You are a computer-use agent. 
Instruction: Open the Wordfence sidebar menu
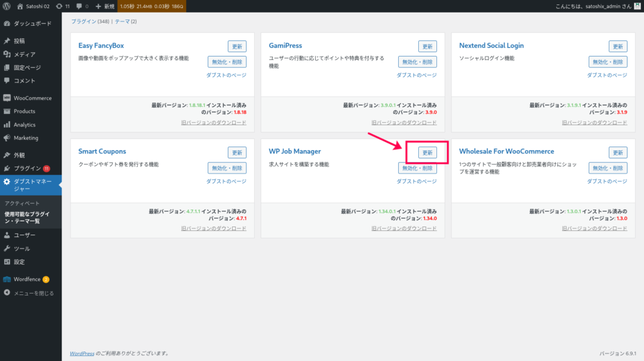click(27, 279)
